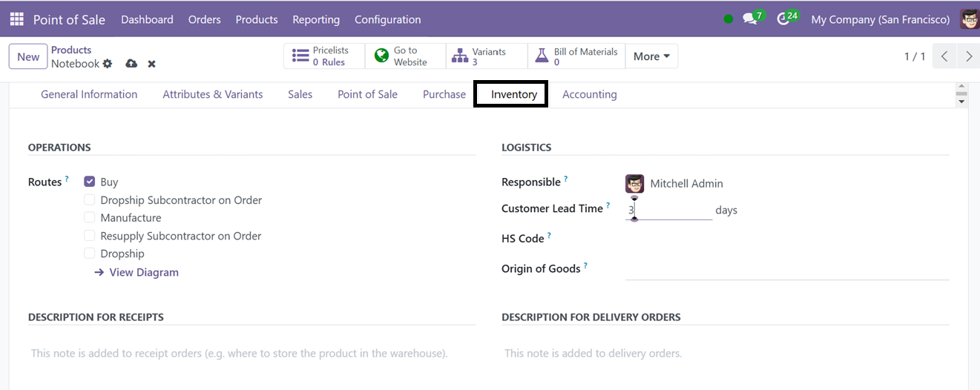980x390 pixels.
Task: Click Go to Website button
Action: (x=405, y=56)
